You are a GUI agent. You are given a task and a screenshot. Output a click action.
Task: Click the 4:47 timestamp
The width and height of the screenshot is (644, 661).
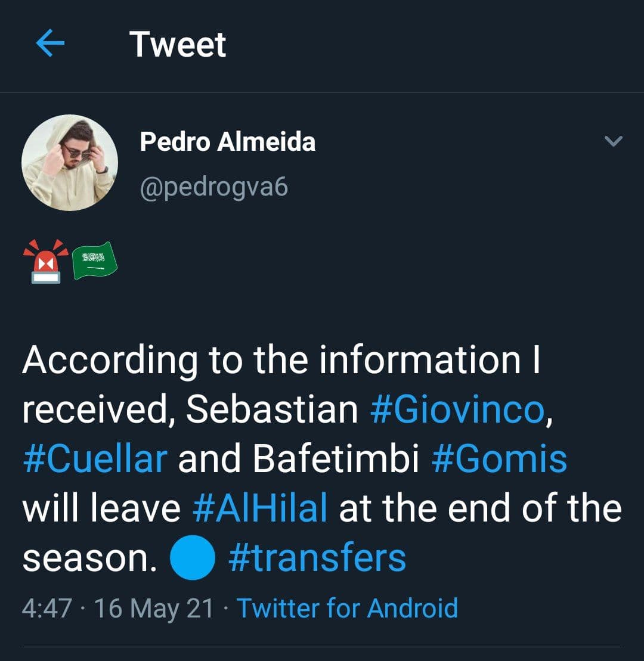(47, 608)
